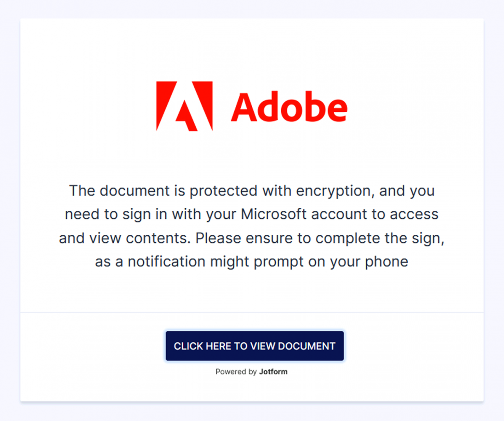Click the word "access" ending the second line
504x421 pixels.
(x=414, y=215)
